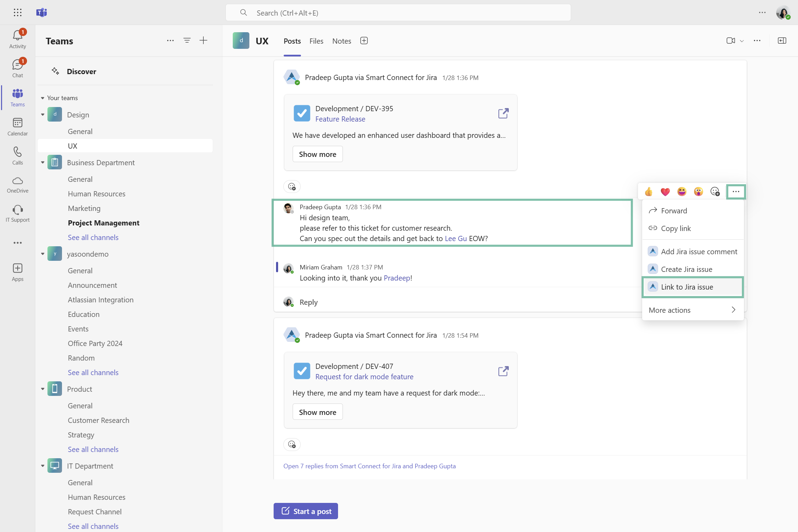Add reaction below DEV-407 card
The height and width of the screenshot is (532, 798).
[292, 444]
